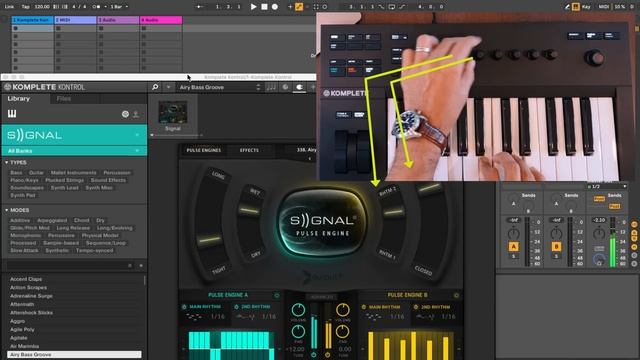Viewport: 640px width, 360px height.
Task: Open dropdown arrow next to search icon
Action: (168, 87)
